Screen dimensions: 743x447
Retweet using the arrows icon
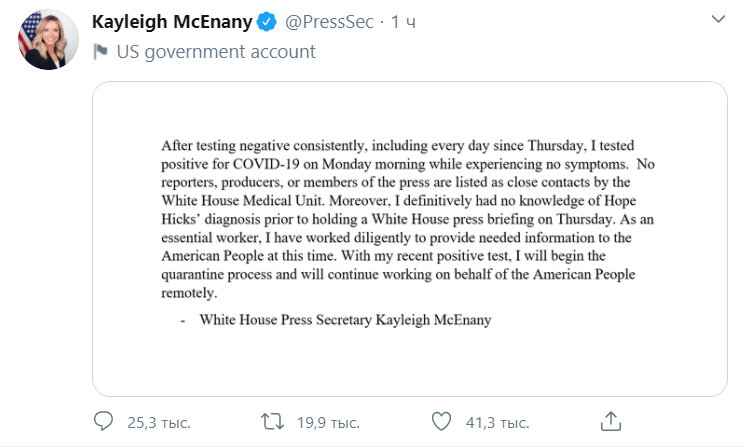point(271,420)
